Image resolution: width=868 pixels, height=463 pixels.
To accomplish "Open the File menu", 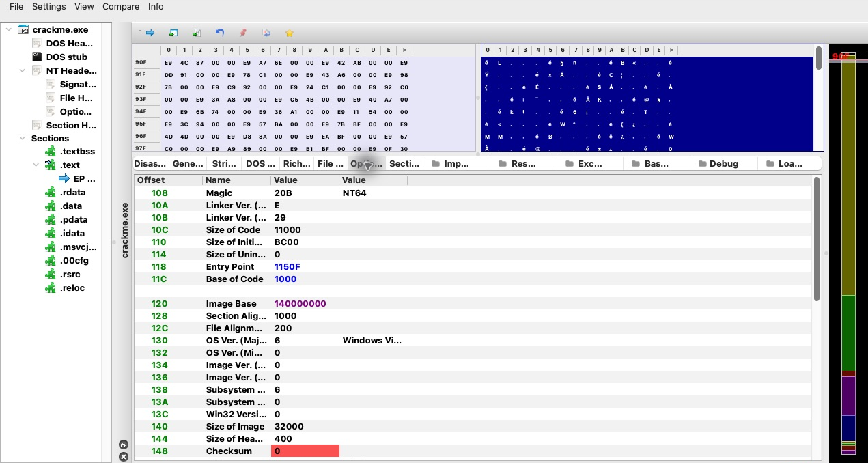I will (16, 6).
